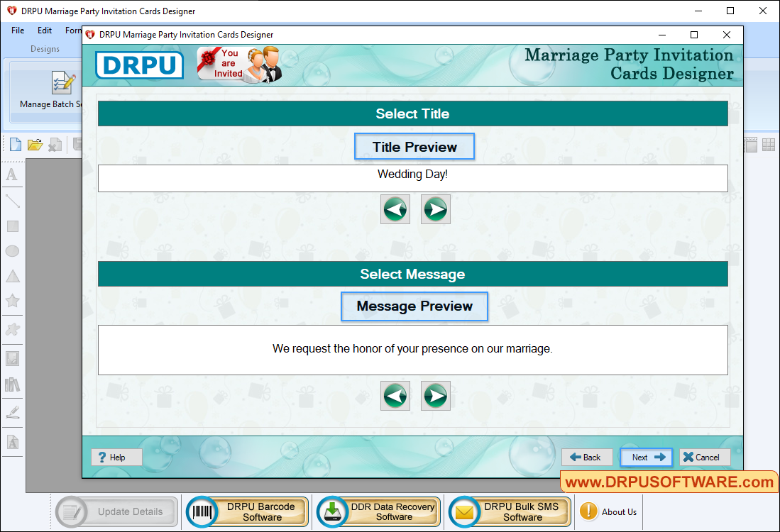Select the Text tool
This screenshot has height=532, width=780.
click(x=12, y=174)
